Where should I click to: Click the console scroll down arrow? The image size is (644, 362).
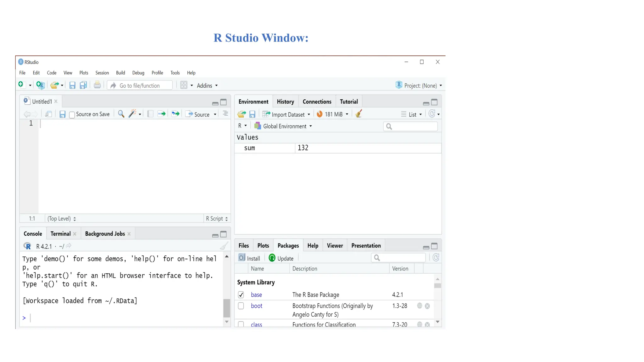point(227,322)
